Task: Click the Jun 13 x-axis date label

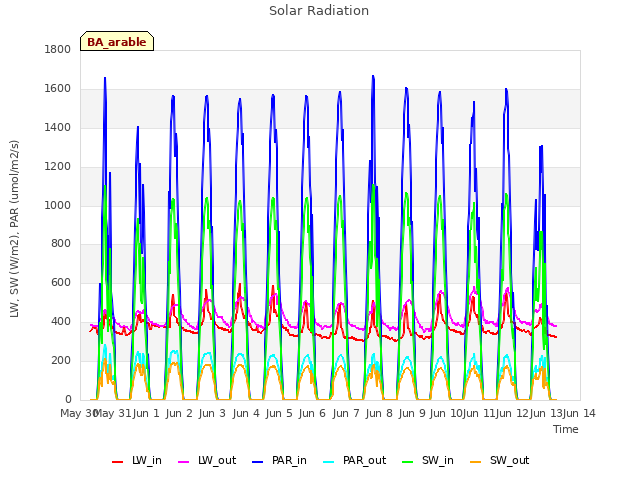Action: point(547,413)
